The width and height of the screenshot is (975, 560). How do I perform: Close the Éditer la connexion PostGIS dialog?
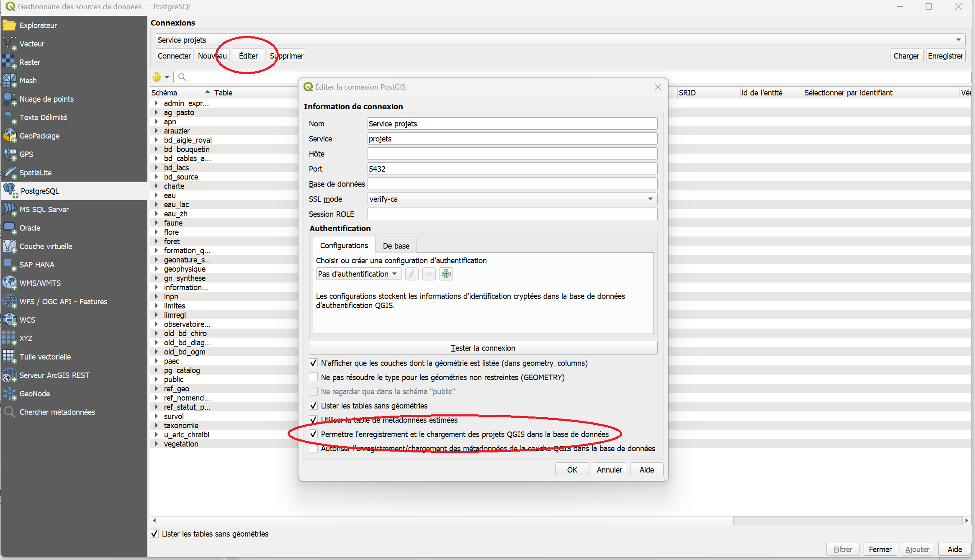pyautogui.click(x=658, y=87)
